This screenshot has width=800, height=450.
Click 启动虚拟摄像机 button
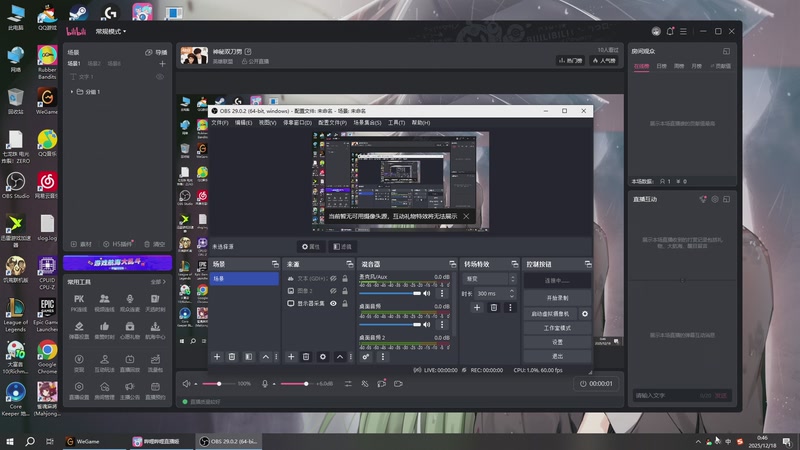550,314
